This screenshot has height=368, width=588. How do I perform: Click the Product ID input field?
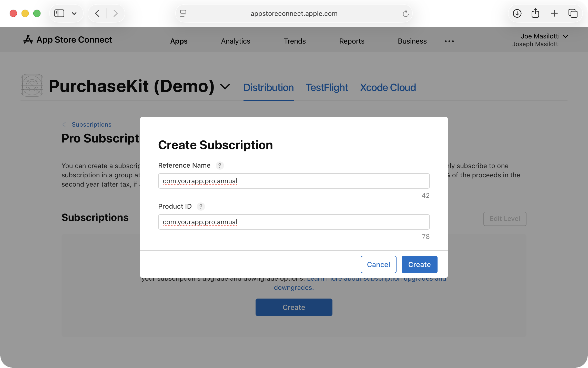[x=294, y=222]
